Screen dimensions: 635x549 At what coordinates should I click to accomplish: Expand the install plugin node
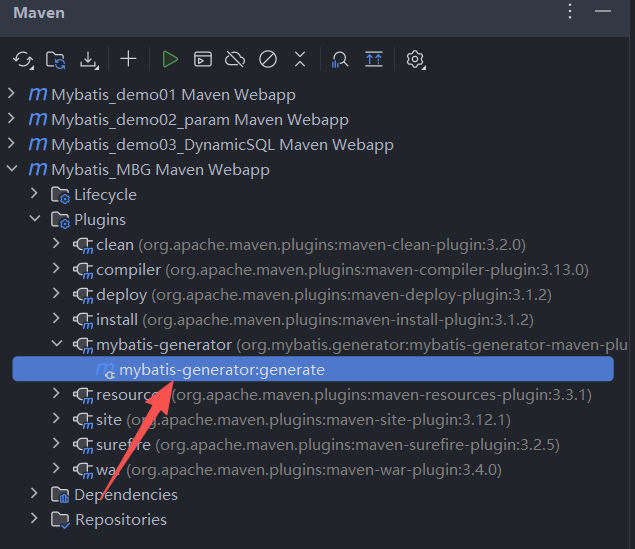click(56, 319)
